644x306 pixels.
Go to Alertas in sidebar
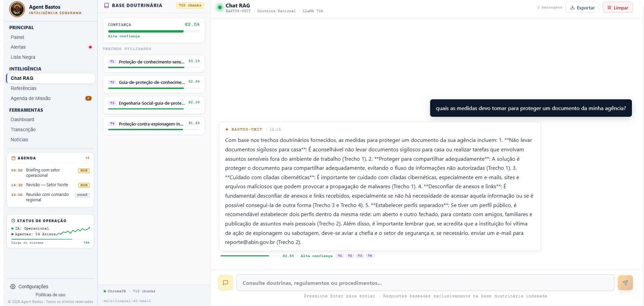(51, 47)
